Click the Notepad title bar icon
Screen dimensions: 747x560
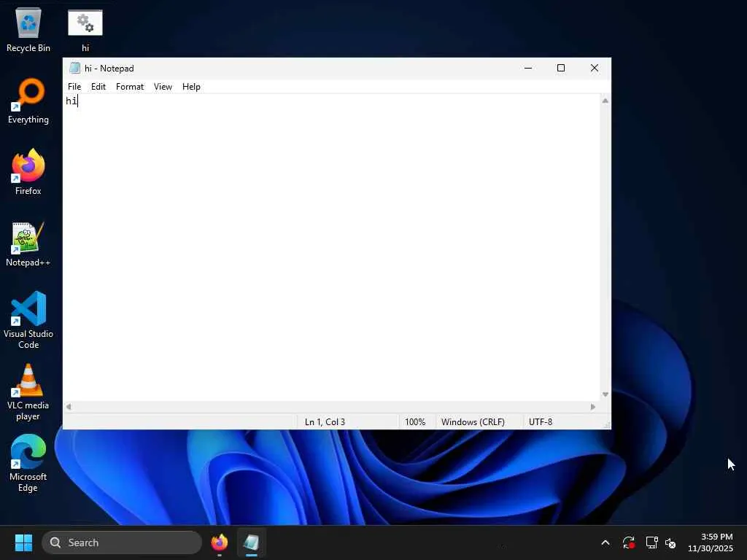(74, 68)
